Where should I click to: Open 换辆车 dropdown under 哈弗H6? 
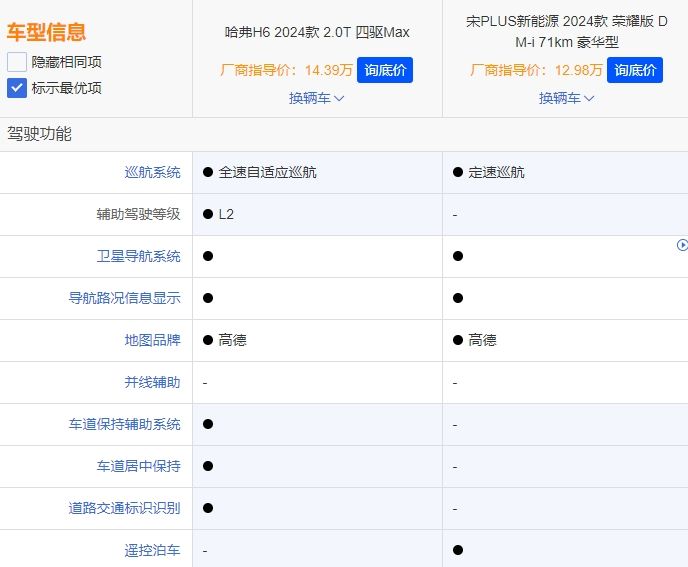point(316,98)
